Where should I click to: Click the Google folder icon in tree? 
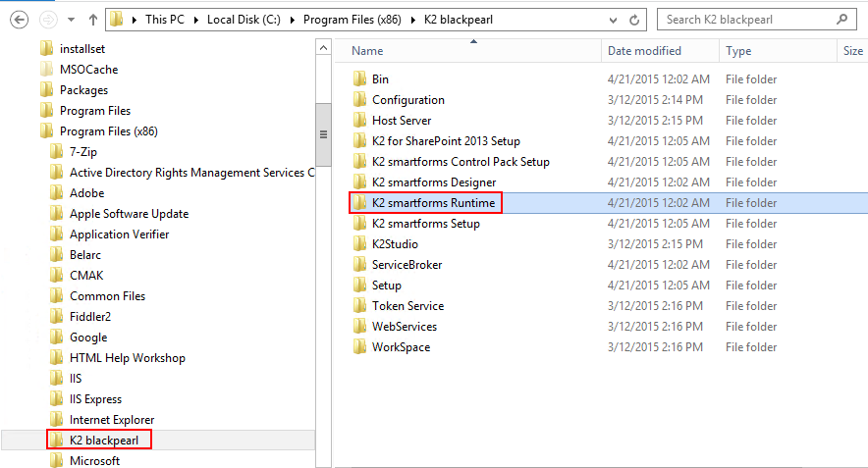[56, 338]
